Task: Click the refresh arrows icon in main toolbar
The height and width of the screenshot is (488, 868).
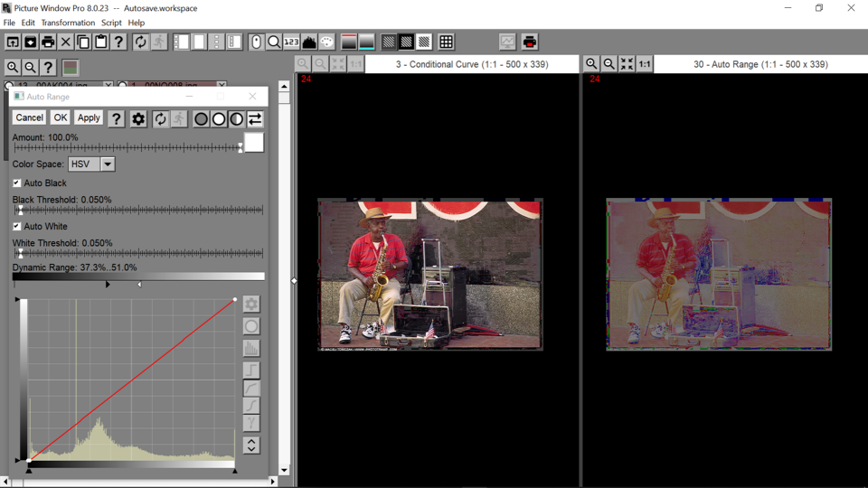Action: tap(141, 42)
